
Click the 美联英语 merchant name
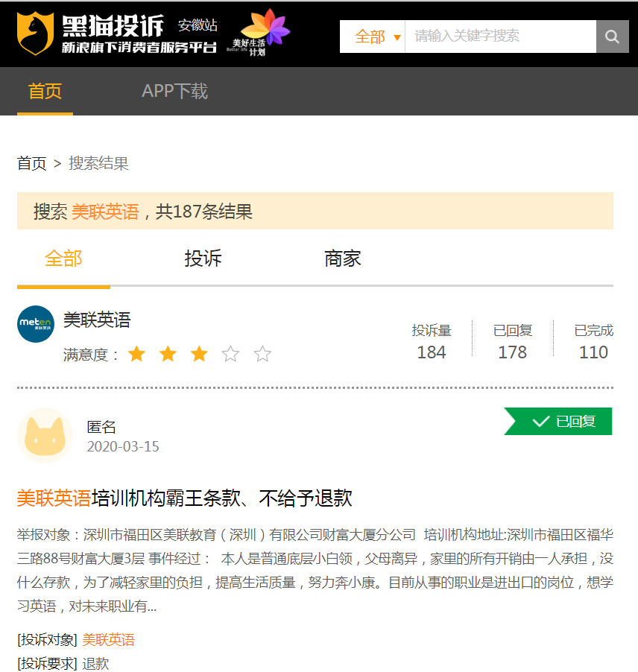pyautogui.click(x=97, y=320)
